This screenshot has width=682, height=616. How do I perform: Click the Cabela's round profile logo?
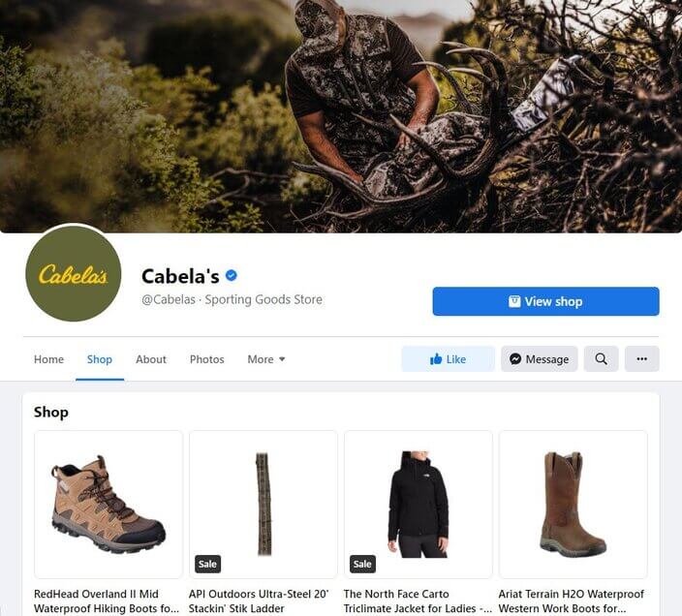coord(74,274)
